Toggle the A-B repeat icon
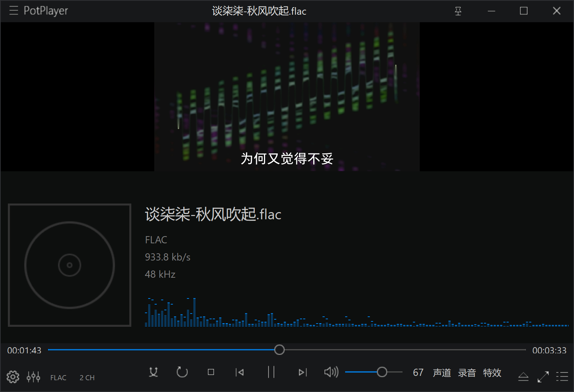Screen dimensions: 574x392 tap(154, 372)
